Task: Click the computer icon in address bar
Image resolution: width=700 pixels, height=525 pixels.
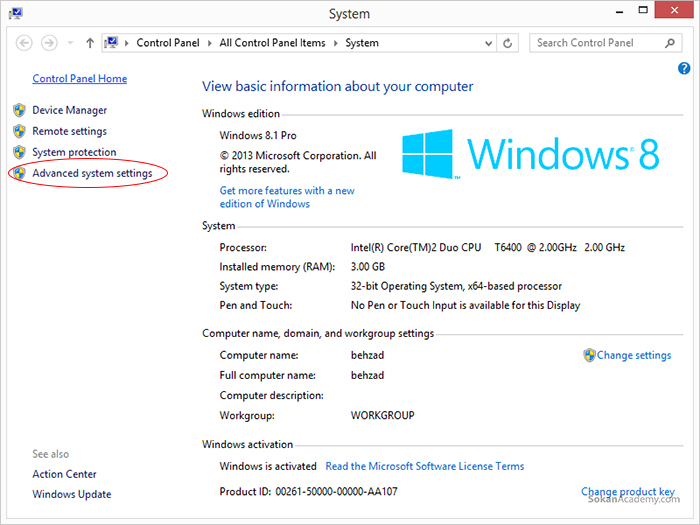Action: (112, 43)
